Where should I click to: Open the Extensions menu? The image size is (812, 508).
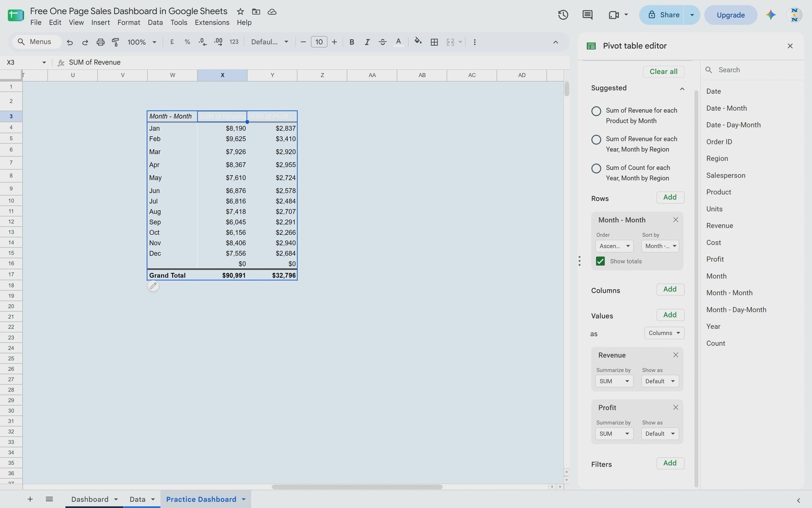(212, 22)
